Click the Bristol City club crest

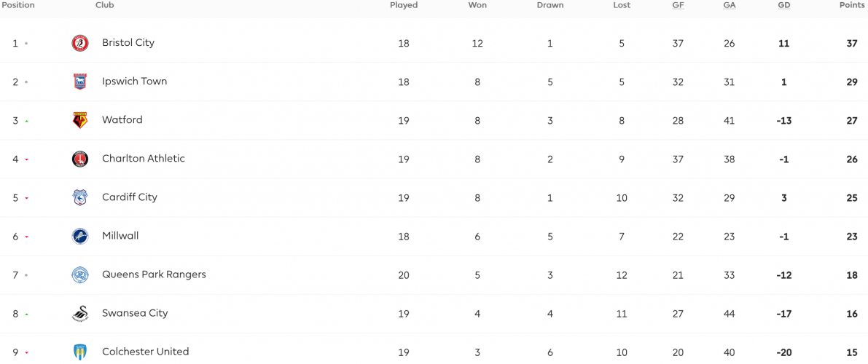[x=80, y=43]
